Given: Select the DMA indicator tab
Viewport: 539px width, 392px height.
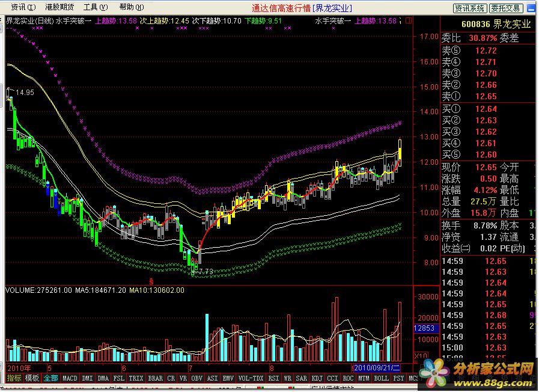Looking at the screenshot, I should [103, 378].
